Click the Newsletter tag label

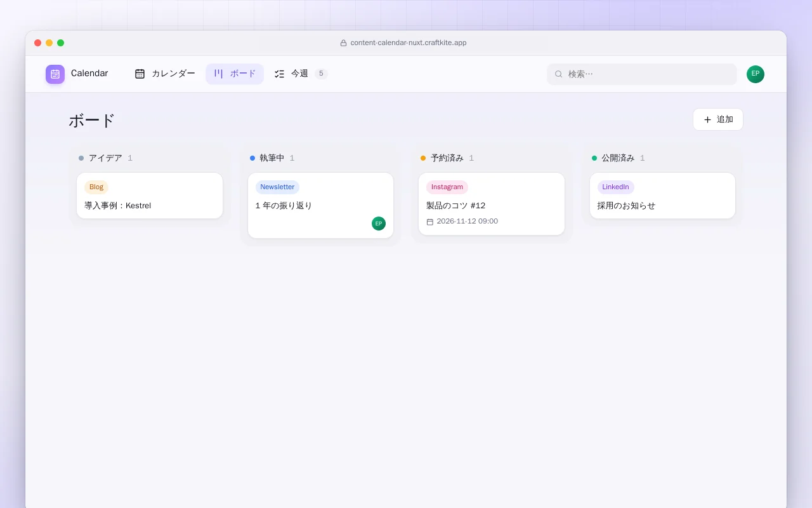(x=277, y=187)
